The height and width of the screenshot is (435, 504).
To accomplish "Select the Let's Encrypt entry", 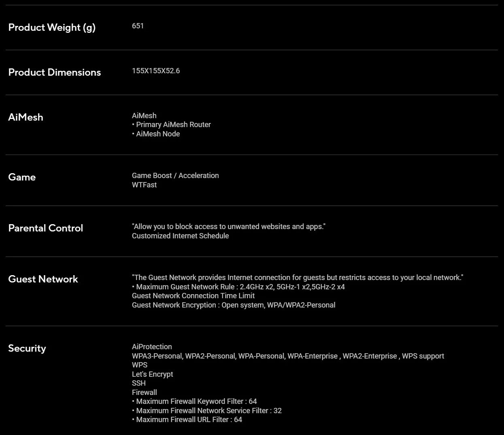I will point(152,374).
